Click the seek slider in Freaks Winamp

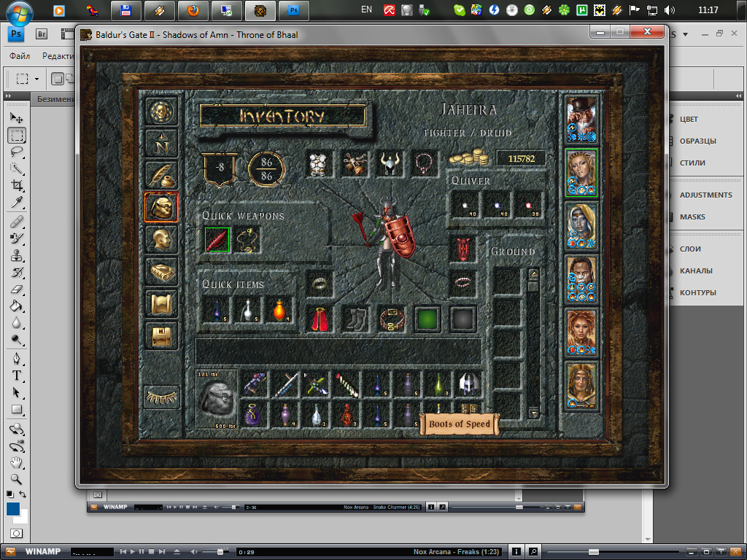pyautogui.click(x=594, y=551)
